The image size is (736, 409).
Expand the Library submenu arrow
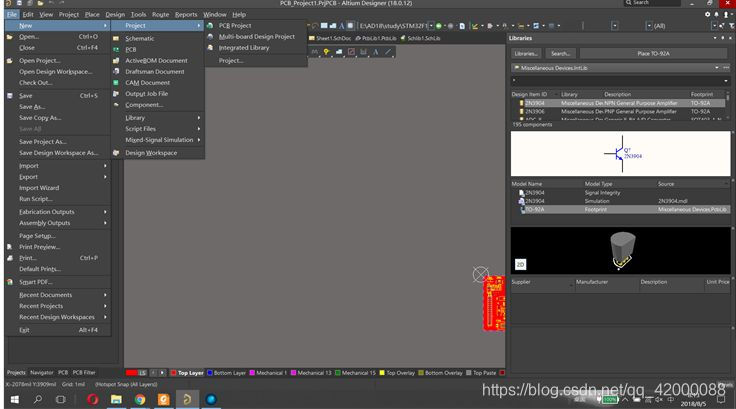click(x=199, y=118)
